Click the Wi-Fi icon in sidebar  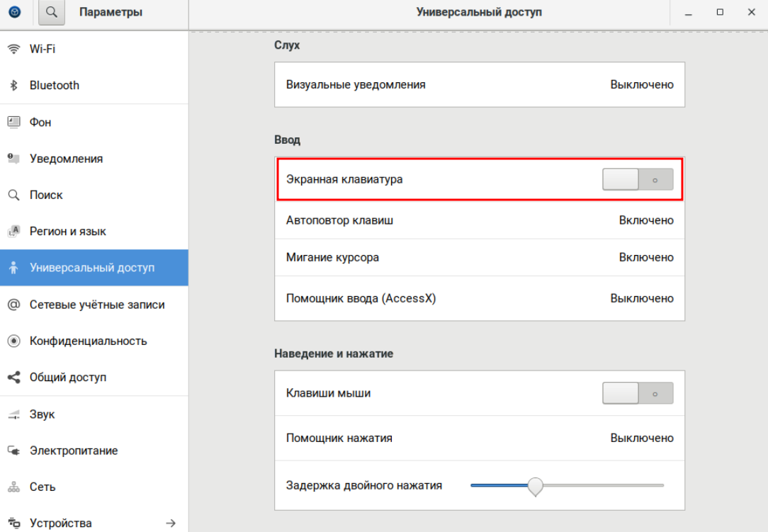tap(13, 49)
